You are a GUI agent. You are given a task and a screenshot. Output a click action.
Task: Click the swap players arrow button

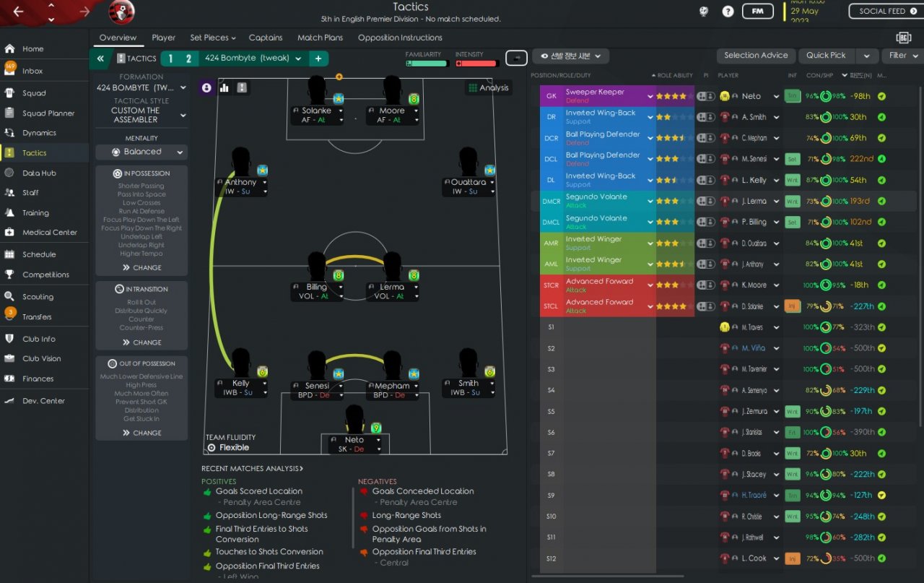(517, 57)
